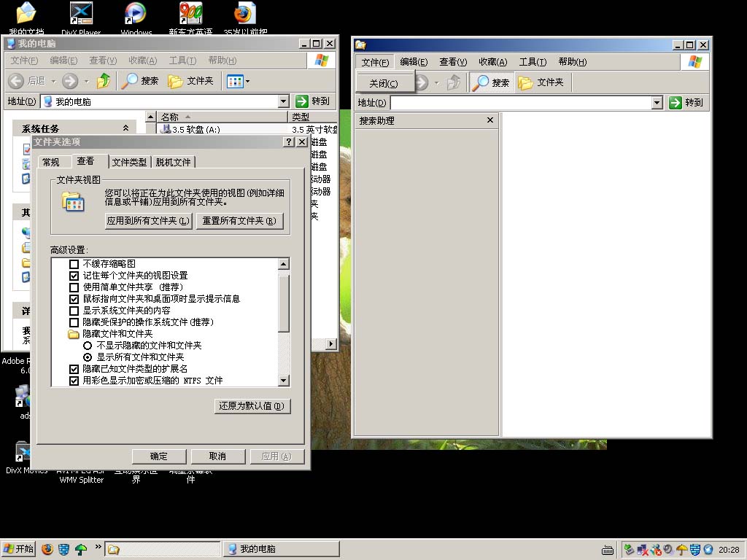Expand the quick launch overflow chevron
Image resolution: width=747 pixels, height=560 pixels.
(x=98, y=547)
